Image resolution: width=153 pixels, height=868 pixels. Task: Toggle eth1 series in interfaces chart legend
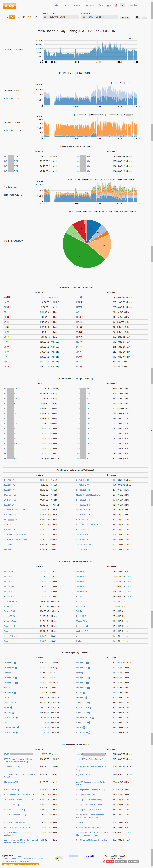pos(132,38)
